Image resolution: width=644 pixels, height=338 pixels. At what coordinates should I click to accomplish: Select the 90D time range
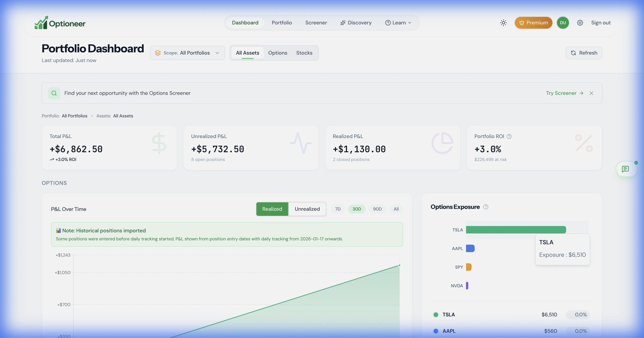pyautogui.click(x=377, y=209)
